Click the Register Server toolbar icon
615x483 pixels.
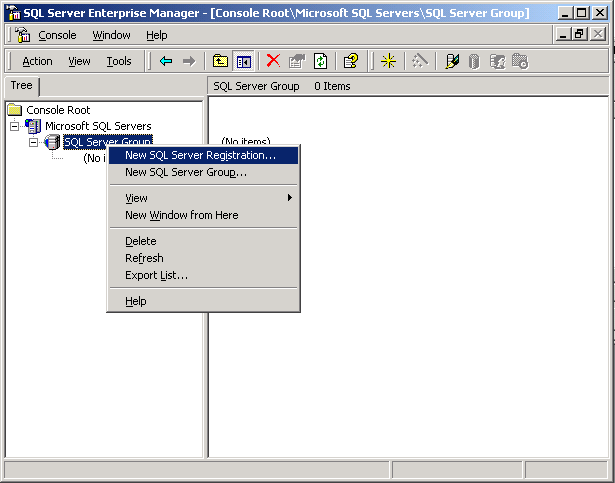tap(452, 61)
